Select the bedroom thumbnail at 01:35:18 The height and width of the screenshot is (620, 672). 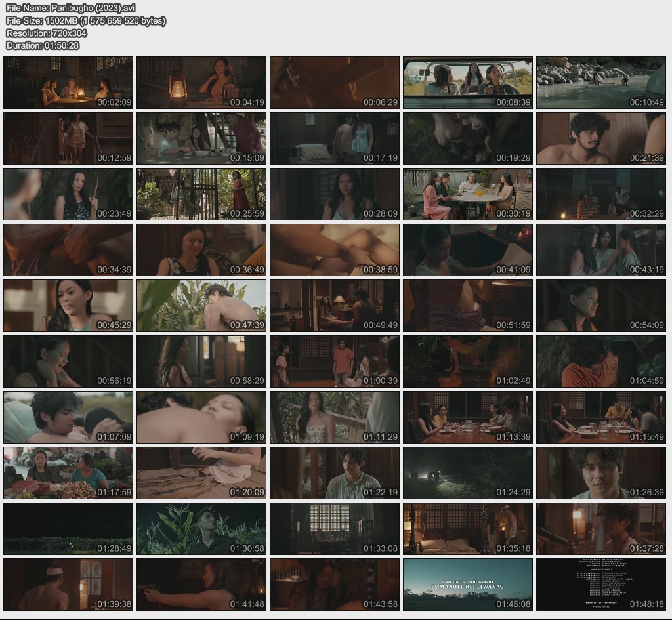[x=467, y=529]
